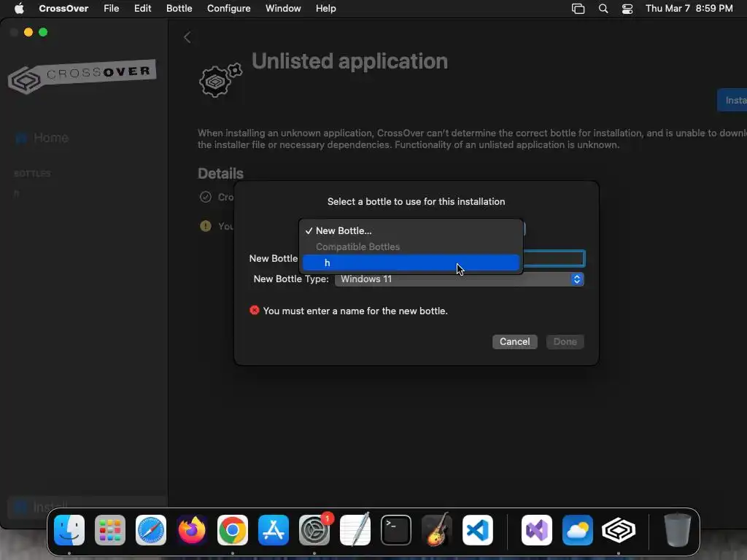Open Finder from the dock
The image size is (747, 560).
coord(69,530)
